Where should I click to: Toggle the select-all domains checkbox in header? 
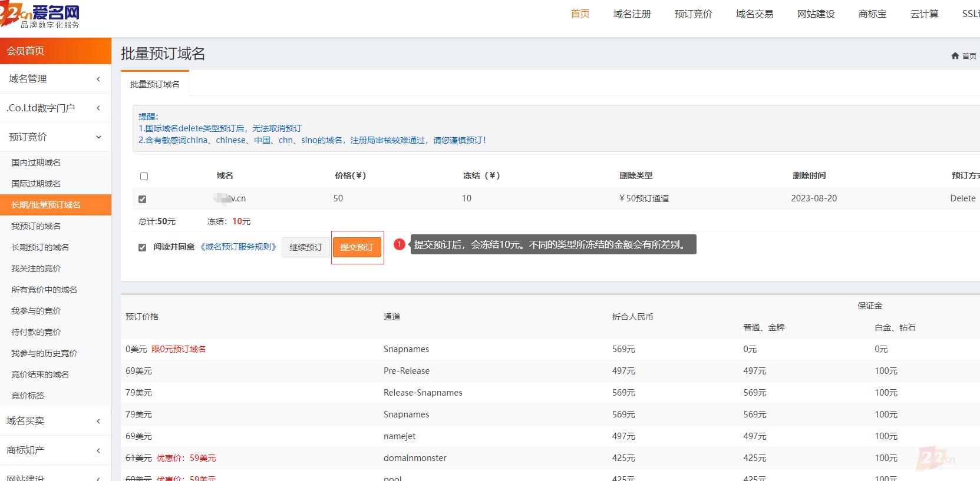coord(144,176)
